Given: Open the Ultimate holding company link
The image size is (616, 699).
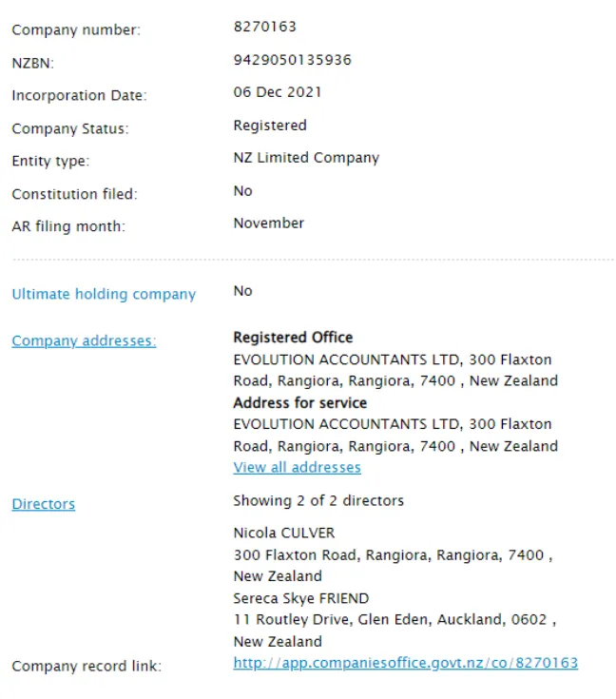Looking at the screenshot, I should click(104, 294).
